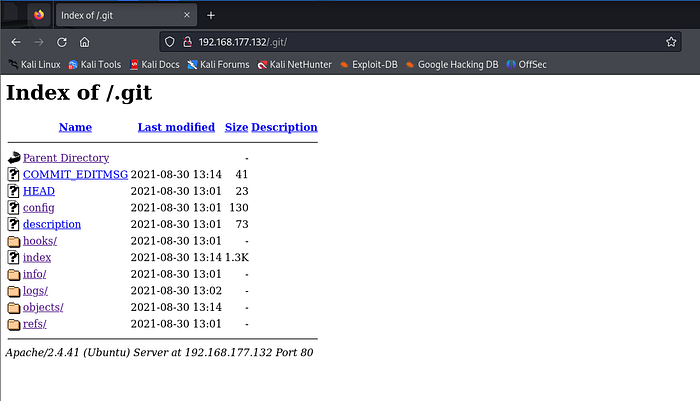Click the folder icon beside hooks/
Viewport: 700px width, 401px height.
(14, 241)
